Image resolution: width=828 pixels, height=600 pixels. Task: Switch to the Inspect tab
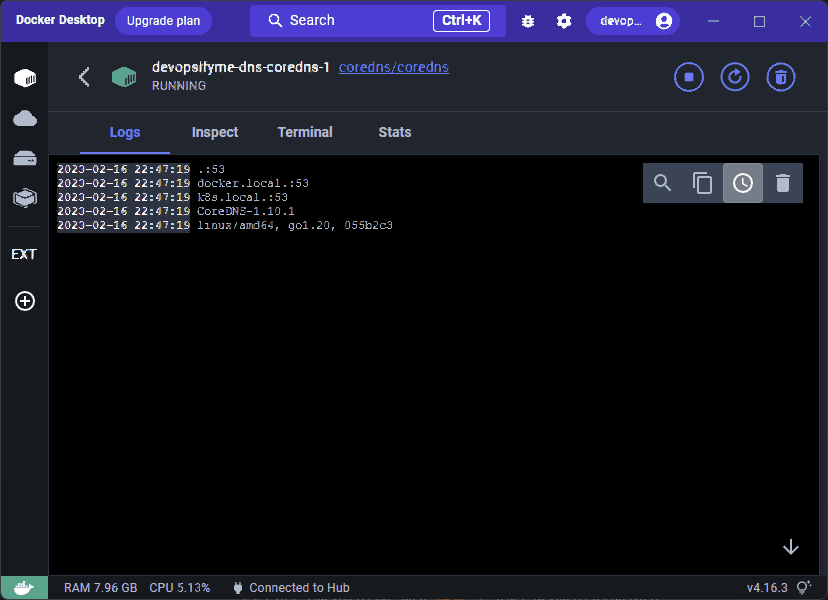click(x=214, y=132)
